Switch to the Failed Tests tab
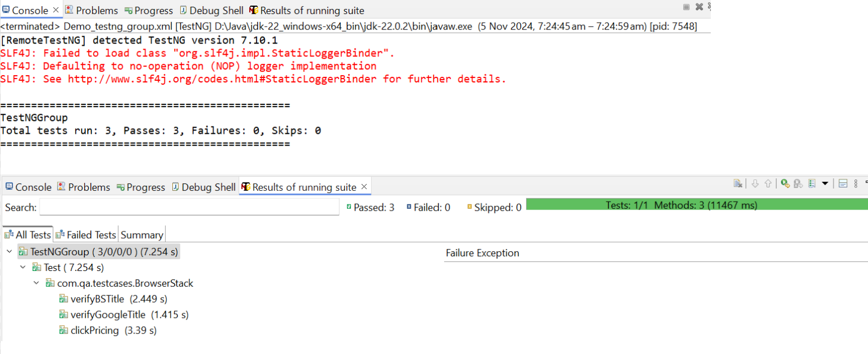Viewport: 868px width, 354px height. 86,235
